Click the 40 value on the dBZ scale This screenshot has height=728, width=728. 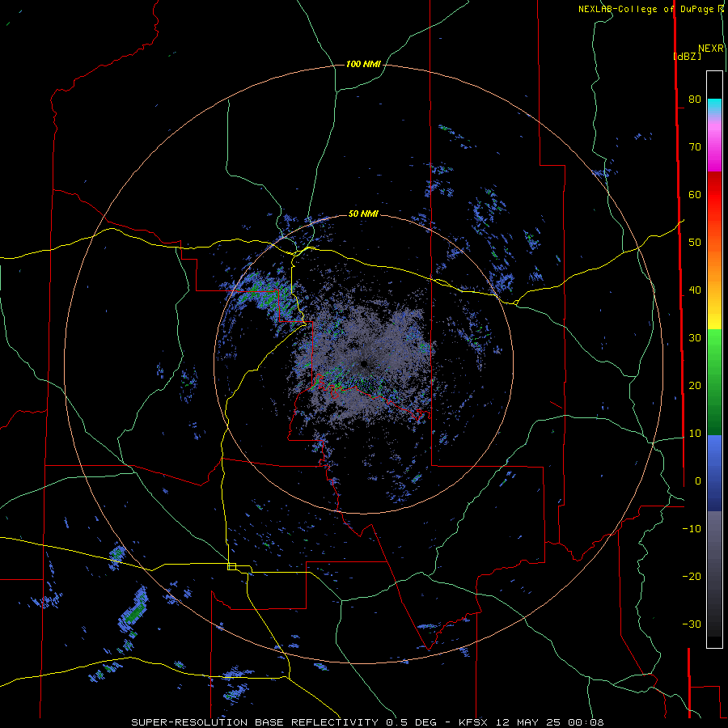695,290
